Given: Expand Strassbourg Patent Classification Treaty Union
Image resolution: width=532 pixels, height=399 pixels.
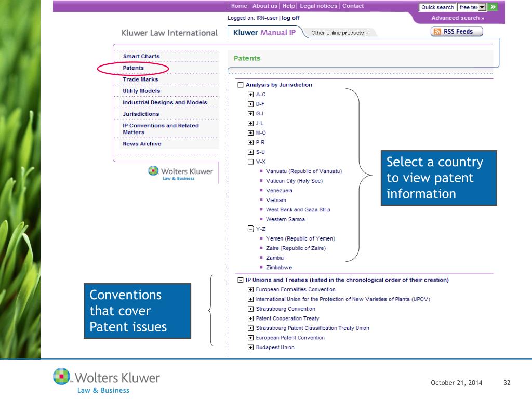Looking at the screenshot, I should (250, 328).
